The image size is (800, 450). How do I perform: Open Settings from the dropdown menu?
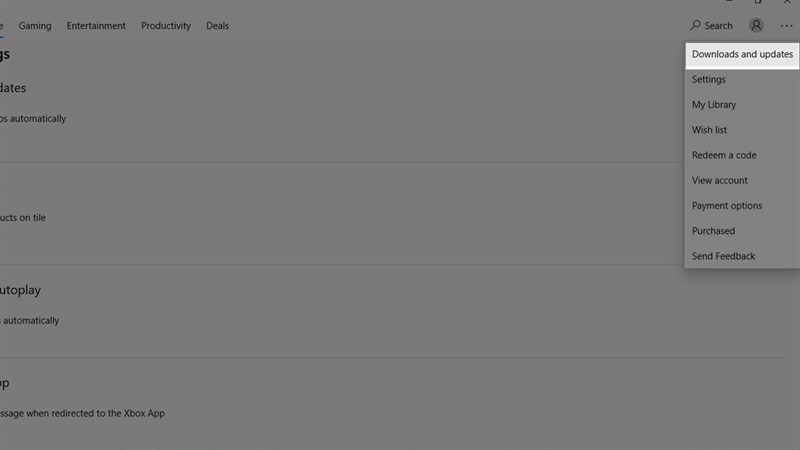click(x=742, y=80)
